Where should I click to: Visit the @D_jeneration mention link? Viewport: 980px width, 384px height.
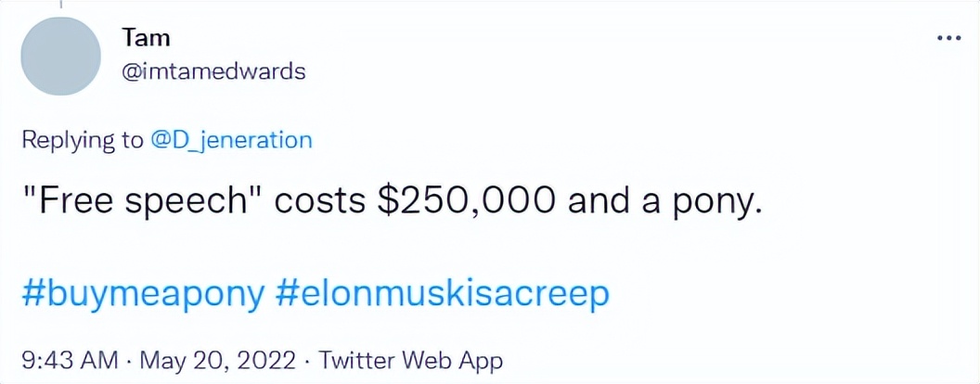point(231,140)
